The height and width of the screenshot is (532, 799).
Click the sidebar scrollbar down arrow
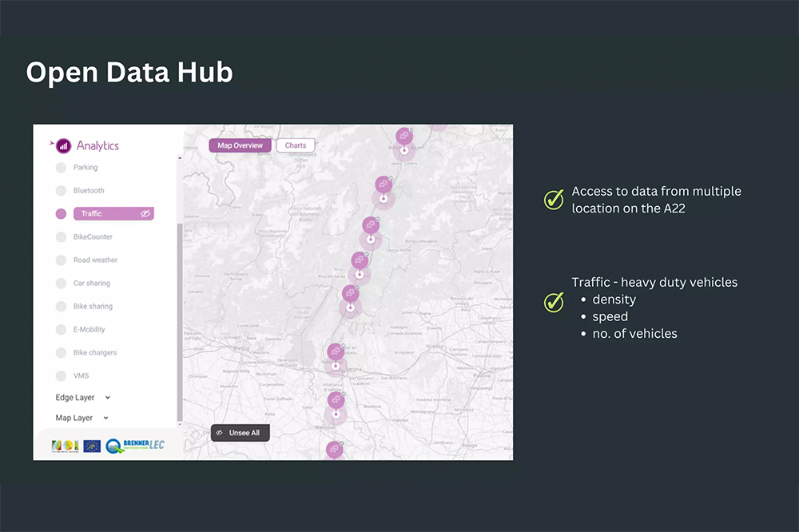(x=179, y=424)
